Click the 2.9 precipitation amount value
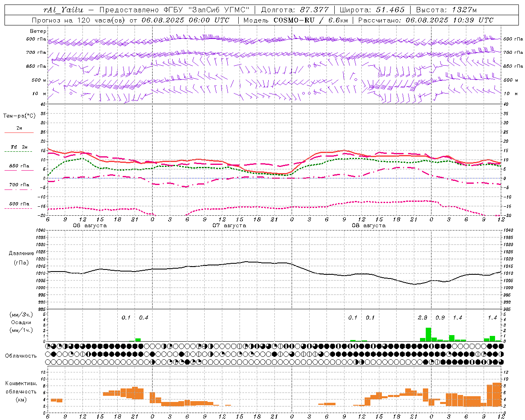Viewport: 525px width, 420px height. click(x=422, y=317)
